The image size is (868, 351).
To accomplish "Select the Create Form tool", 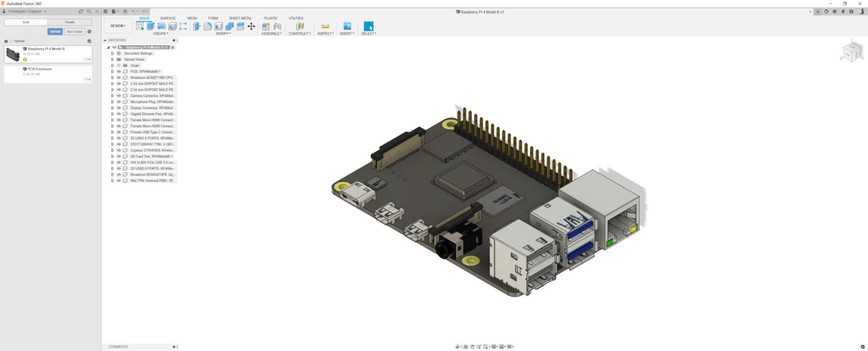I will pyautogui.click(x=183, y=26).
